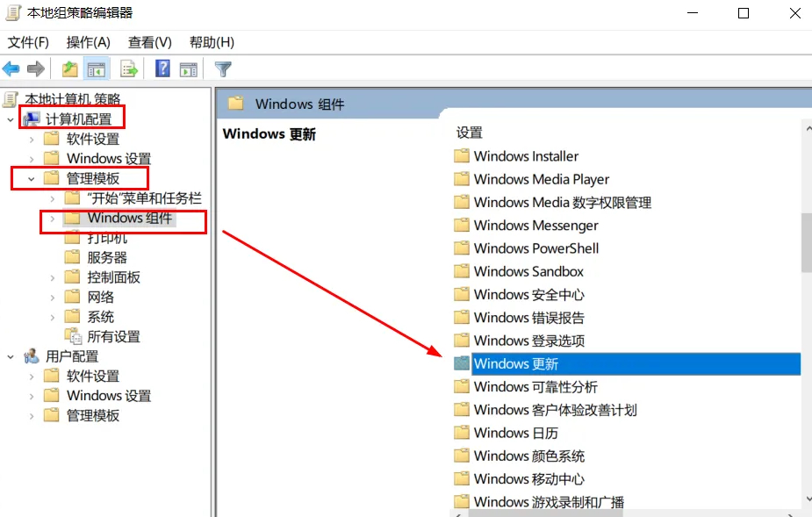This screenshot has width=812, height=517.
Task: Select 本地计算机 策略 root node
Action: pos(73,99)
